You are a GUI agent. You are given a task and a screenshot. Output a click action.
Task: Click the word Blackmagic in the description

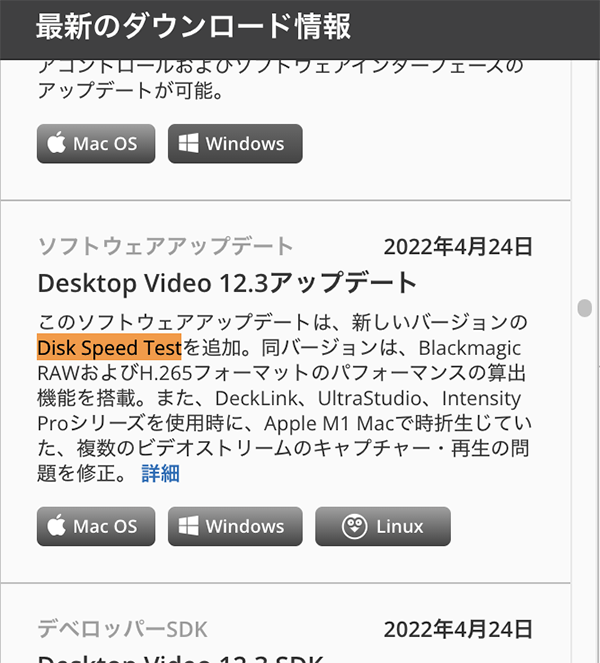point(469,348)
